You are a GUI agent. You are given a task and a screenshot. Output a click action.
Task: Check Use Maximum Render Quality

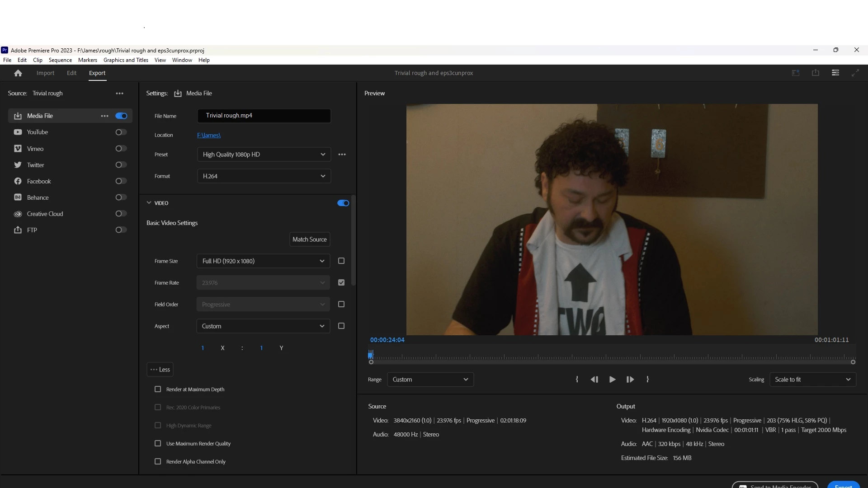(x=158, y=443)
